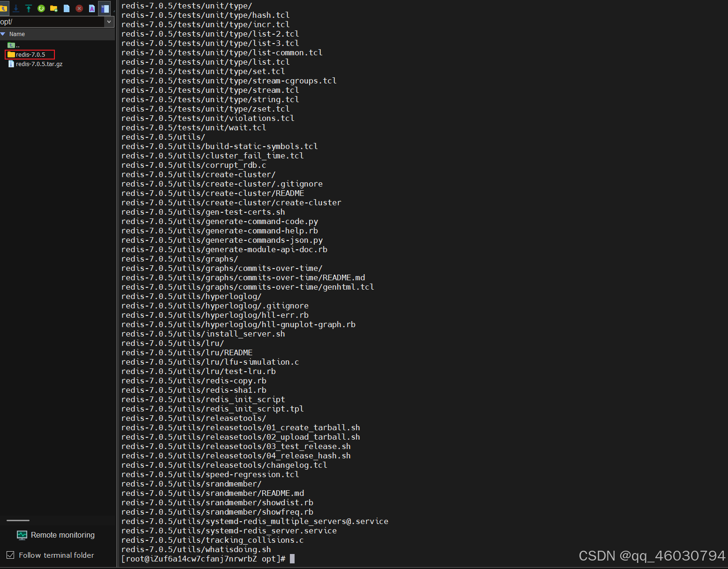
Task: Go up to parent directory toolbar icon
Action: pyautogui.click(x=3, y=8)
